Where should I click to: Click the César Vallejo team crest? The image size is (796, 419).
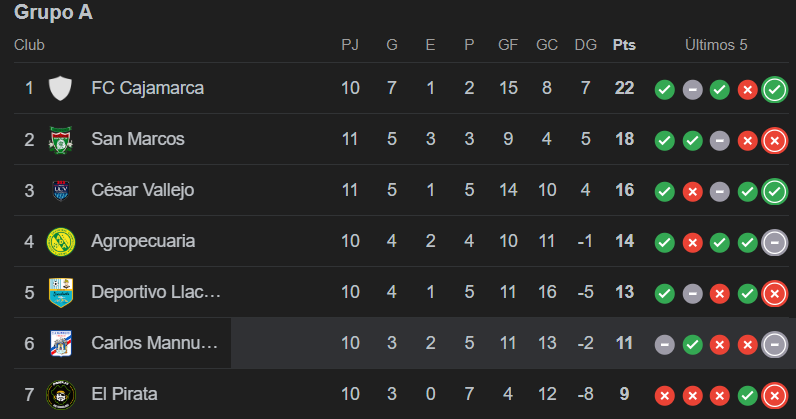coord(61,190)
